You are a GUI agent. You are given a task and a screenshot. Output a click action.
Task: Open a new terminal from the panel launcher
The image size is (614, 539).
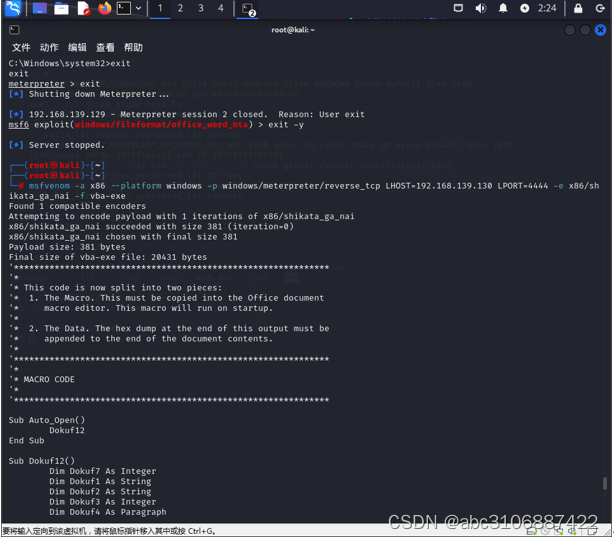(124, 8)
